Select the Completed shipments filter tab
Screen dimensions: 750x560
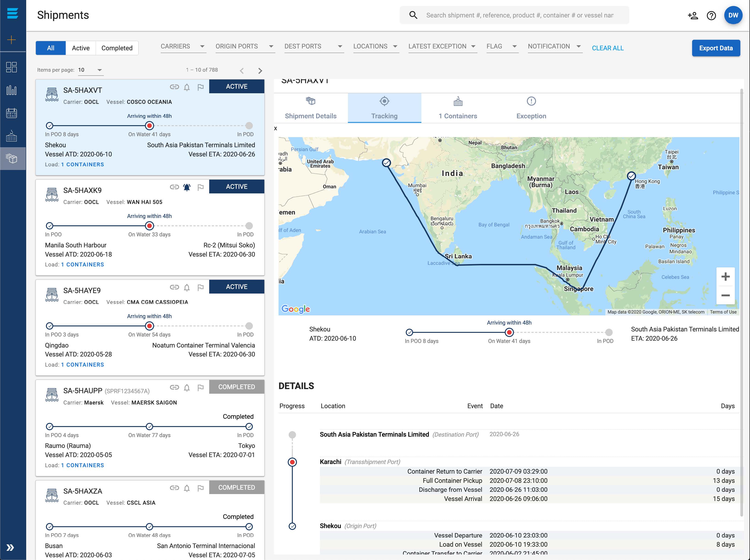(117, 48)
